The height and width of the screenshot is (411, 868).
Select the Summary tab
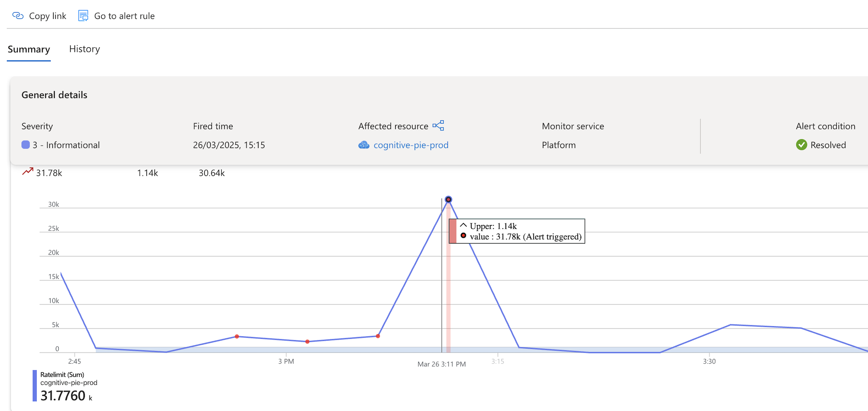[x=29, y=49]
